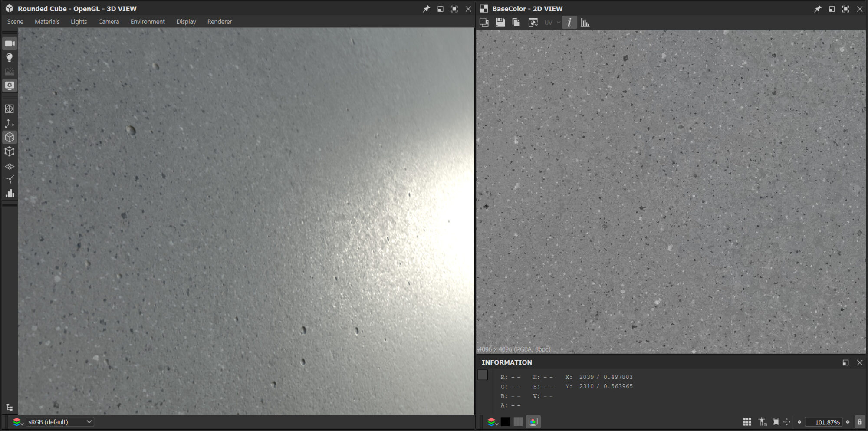Click the transform axes gizmo icon
The width and height of the screenshot is (868, 431).
click(x=10, y=123)
